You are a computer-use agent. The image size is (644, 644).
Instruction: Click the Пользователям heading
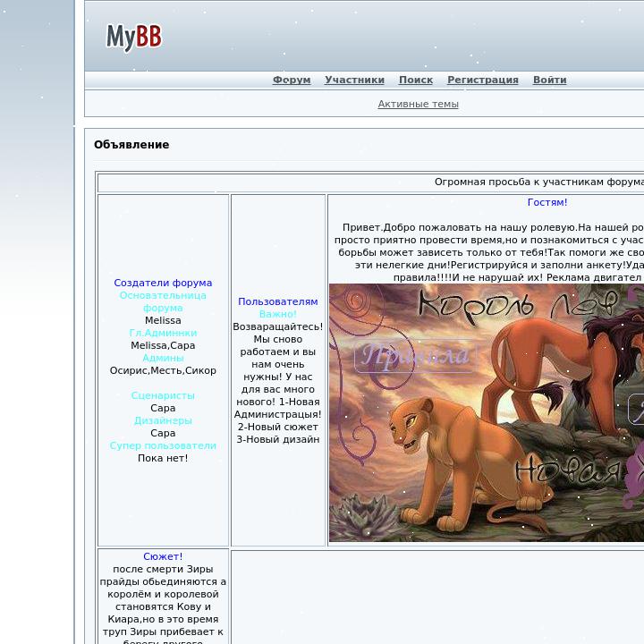(x=278, y=301)
